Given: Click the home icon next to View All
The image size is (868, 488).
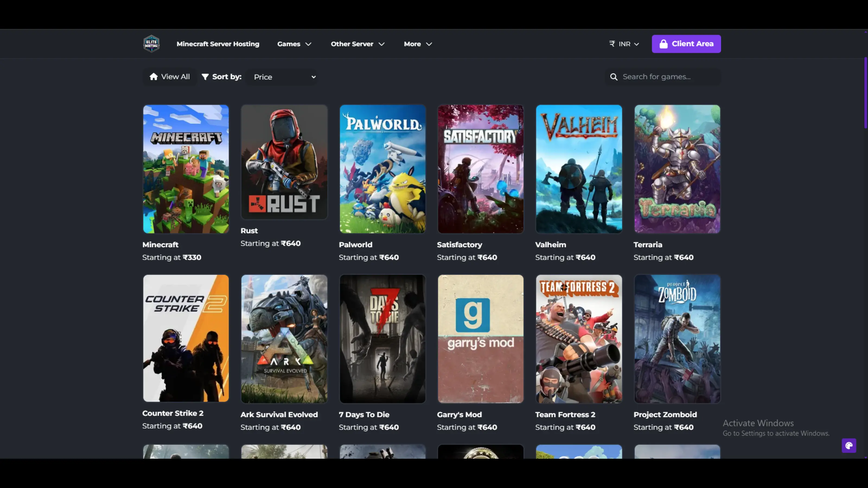Looking at the screenshot, I should coord(154,77).
